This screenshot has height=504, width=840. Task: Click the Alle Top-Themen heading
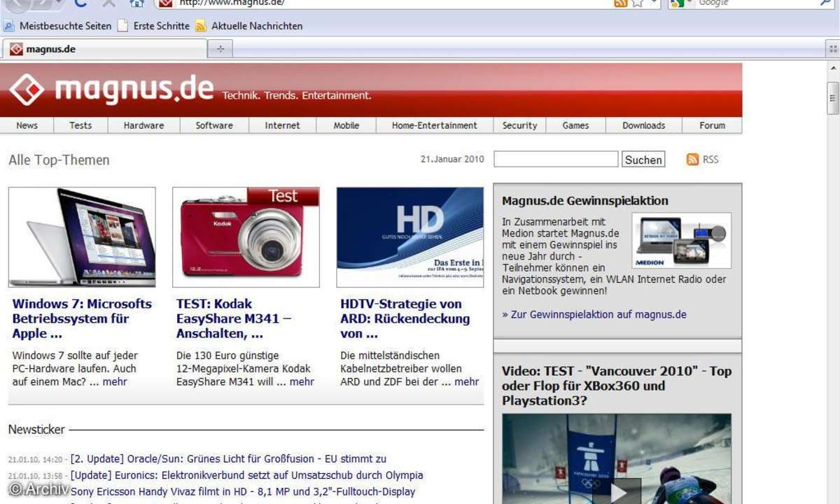pos(59,160)
